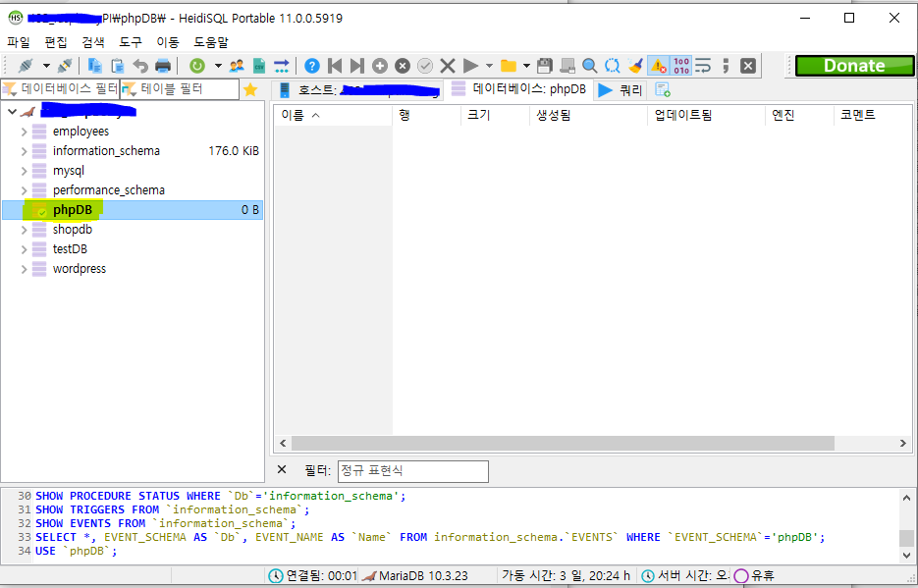
Task: Click the green Donate button
Action: pyautogui.click(x=854, y=66)
